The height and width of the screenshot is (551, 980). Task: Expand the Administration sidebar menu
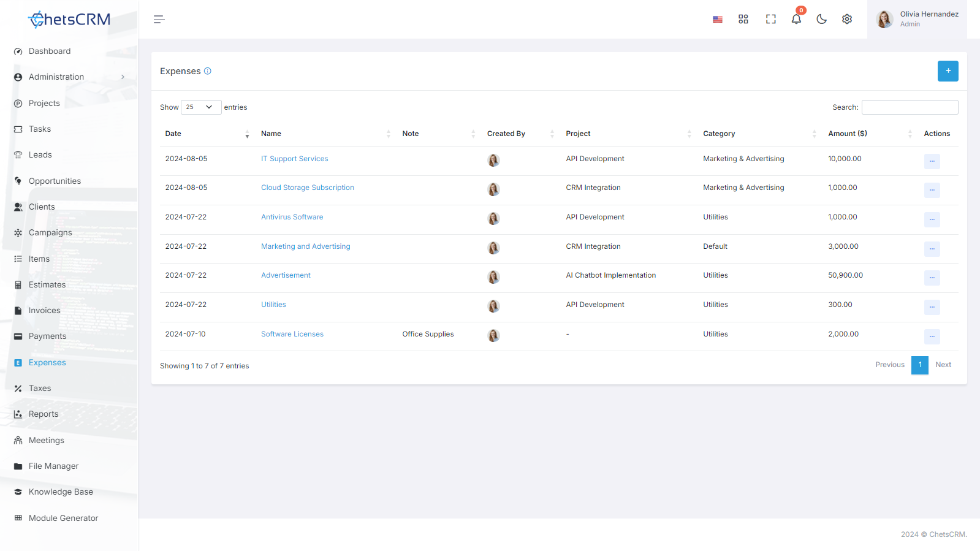[69, 77]
